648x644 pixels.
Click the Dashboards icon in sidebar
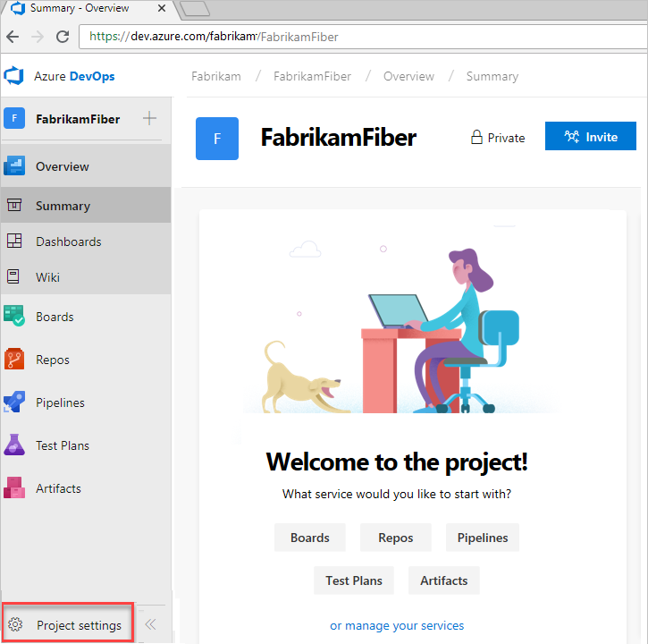pyautogui.click(x=14, y=241)
